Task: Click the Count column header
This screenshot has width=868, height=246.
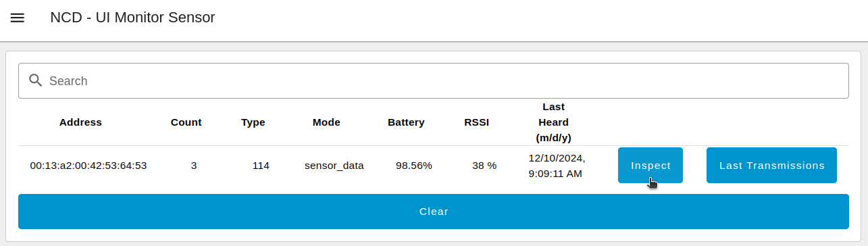Action: point(186,122)
